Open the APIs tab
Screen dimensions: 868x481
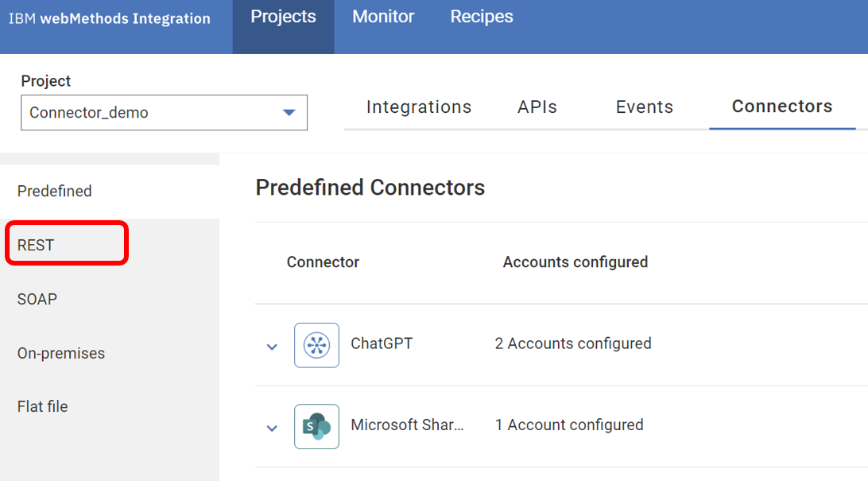pyautogui.click(x=537, y=107)
